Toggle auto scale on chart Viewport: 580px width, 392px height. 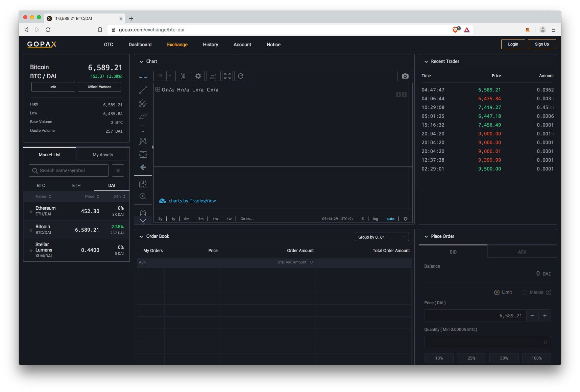pos(390,219)
